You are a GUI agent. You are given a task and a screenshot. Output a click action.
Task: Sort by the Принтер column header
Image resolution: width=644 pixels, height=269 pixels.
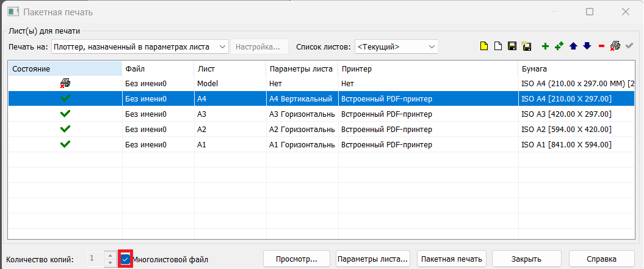pyautogui.click(x=427, y=68)
